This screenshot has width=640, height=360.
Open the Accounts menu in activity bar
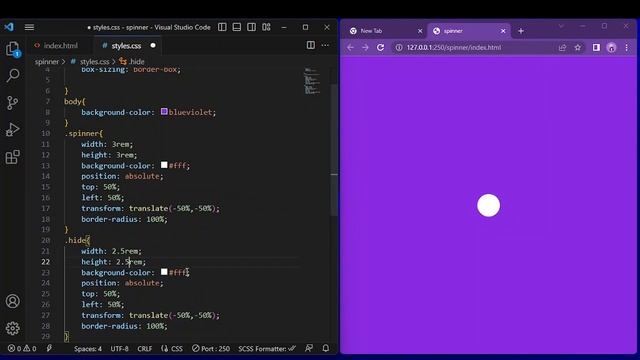click(13, 301)
